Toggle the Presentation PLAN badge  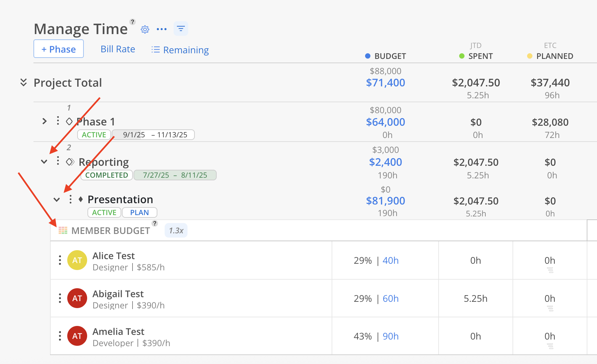click(139, 212)
